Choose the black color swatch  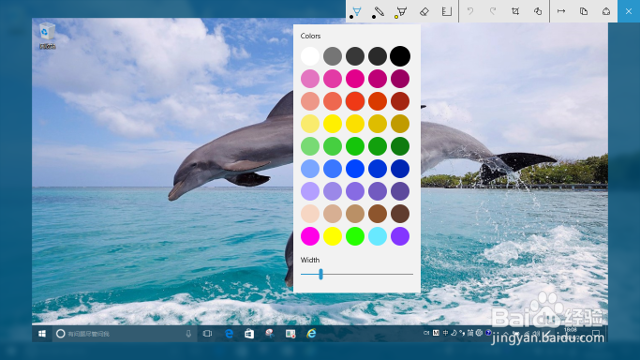400,56
